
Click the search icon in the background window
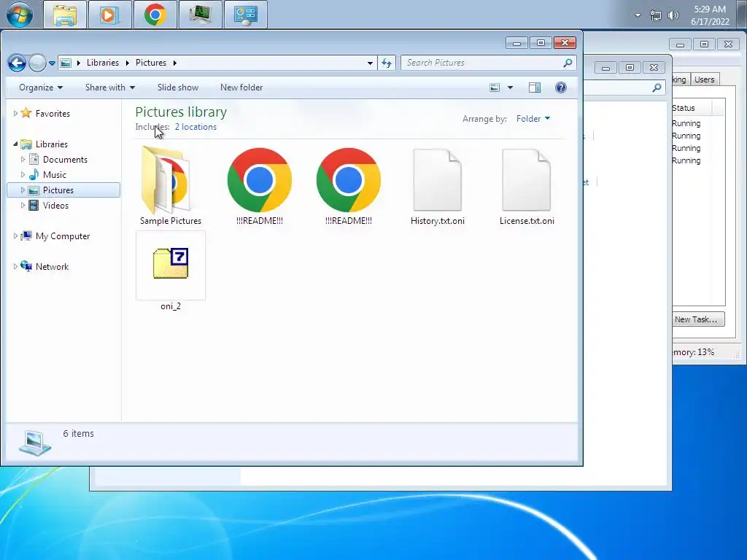(657, 87)
